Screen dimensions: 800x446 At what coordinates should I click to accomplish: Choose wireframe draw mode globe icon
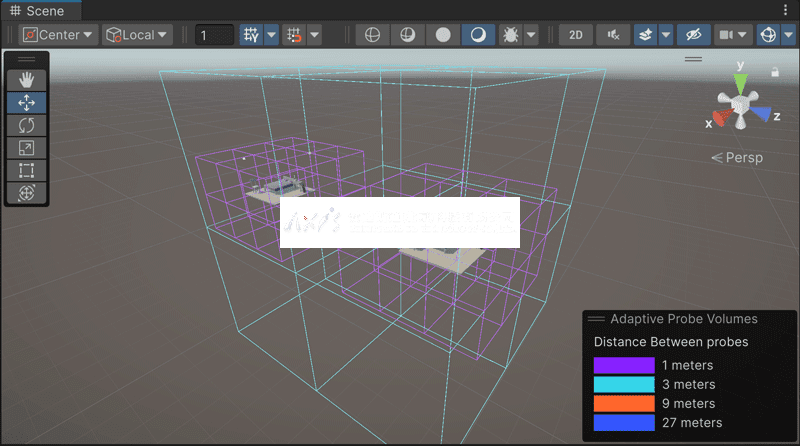tap(372, 34)
